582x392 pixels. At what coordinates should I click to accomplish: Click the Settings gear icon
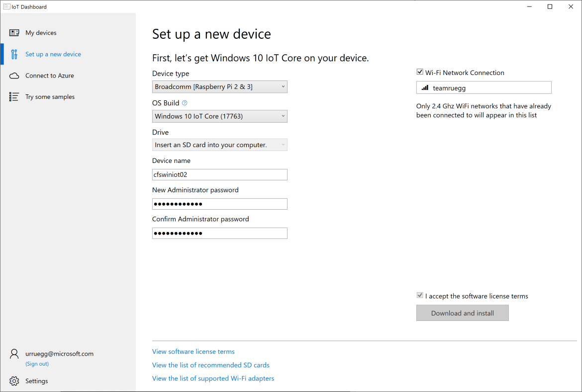click(x=14, y=381)
